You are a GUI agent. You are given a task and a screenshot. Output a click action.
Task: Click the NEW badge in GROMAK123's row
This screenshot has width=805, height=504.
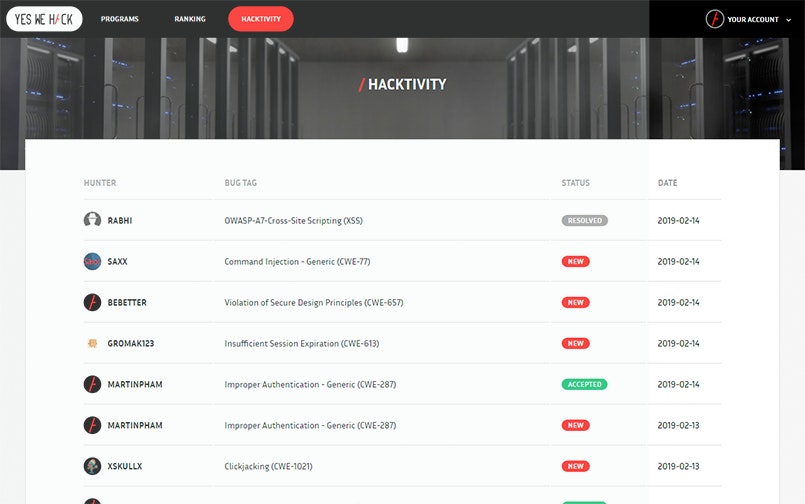point(576,343)
